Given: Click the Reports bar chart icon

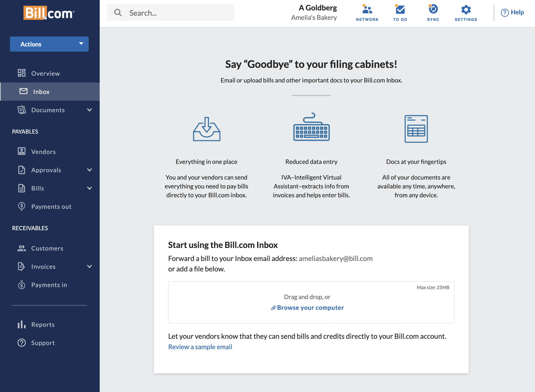Looking at the screenshot, I should tap(22, 324).
